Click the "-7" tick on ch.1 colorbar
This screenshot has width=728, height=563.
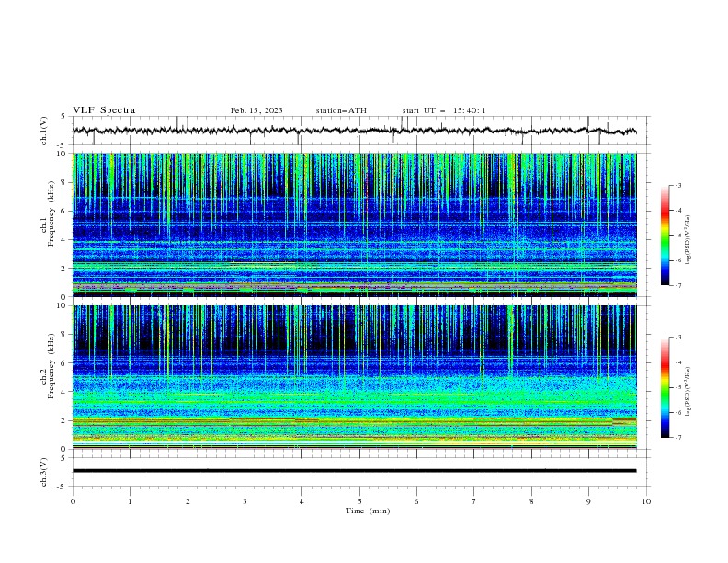coord(677,285)
